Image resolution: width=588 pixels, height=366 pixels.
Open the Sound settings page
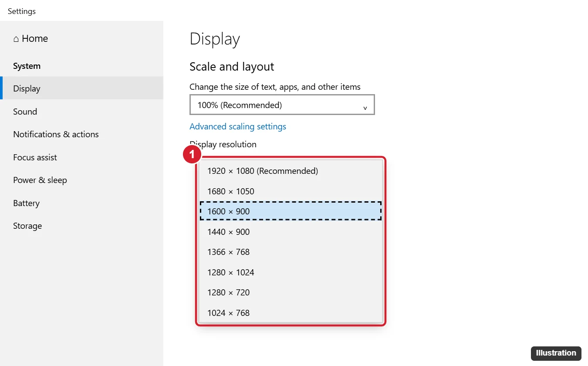(x=82, y=112)
